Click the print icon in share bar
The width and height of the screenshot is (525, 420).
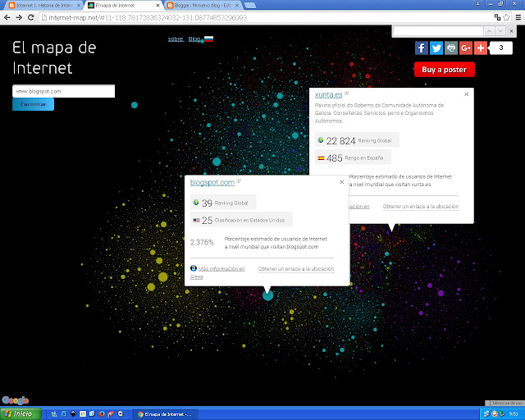pyautogui.click(x=450, y=48)
